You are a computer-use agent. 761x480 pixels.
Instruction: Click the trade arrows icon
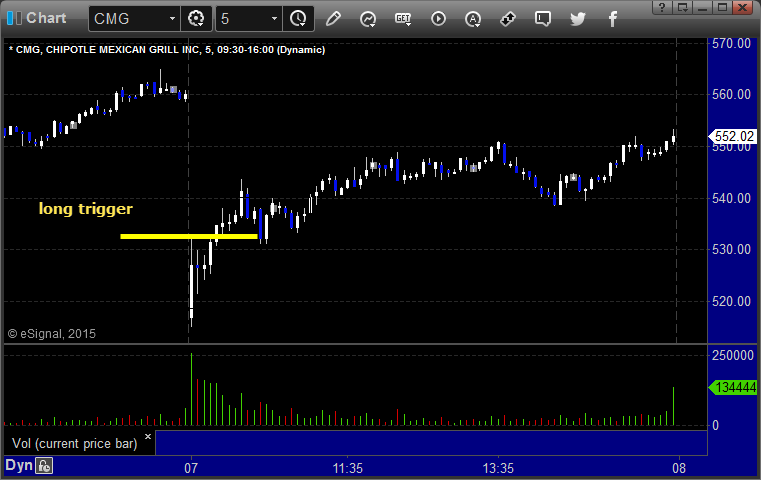(x=508, y=19)
